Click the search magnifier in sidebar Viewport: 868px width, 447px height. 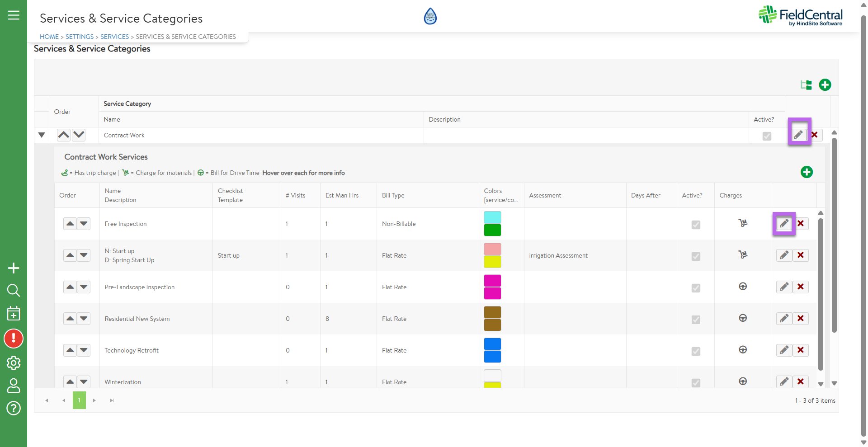click(x=14, y=290)
